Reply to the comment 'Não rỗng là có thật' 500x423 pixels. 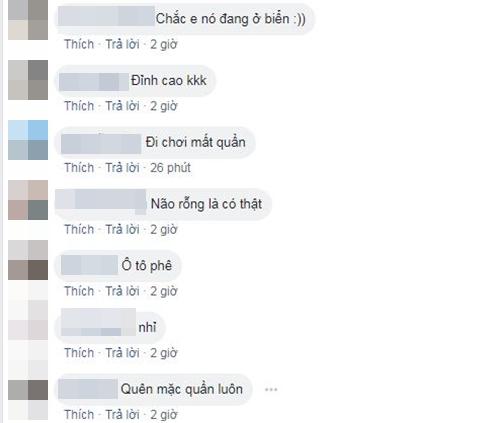pos(122,229)
